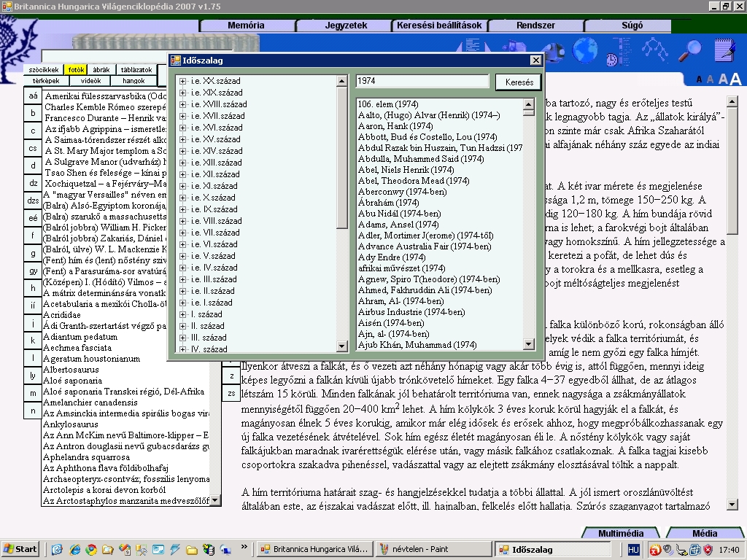Open Internet Explorer from the quick launch
The width and height of the screenshot is (747, 560).
pos(75,550)
